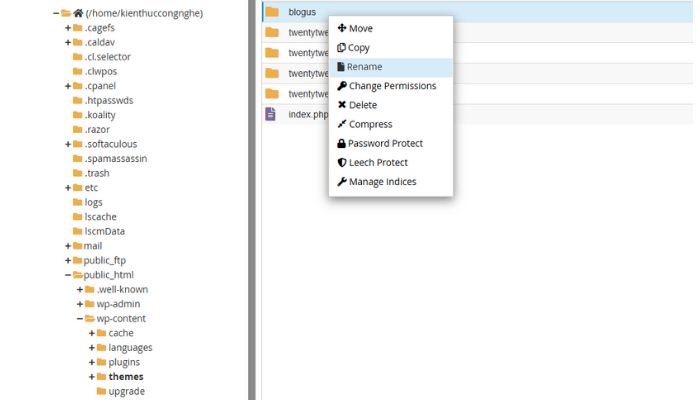This screenshot has height=400, width=700.
Task: Expand the .cpanel folder
Action: [68, 85]
